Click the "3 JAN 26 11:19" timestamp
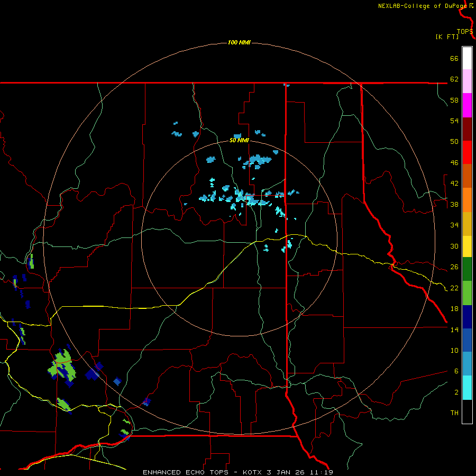 tap(300, 472)
